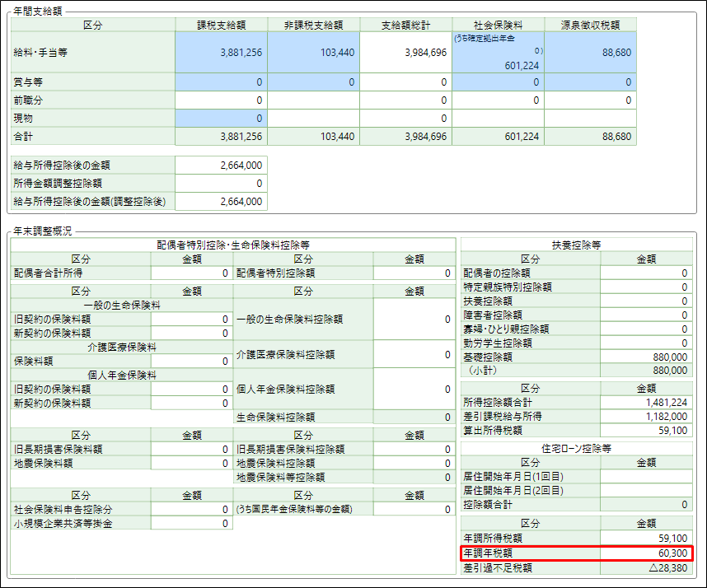Select the うち国民年金保険料等の金額 field
Viewport: 707px width, 588px height.
pyautogui.click(x=414, y=510)
